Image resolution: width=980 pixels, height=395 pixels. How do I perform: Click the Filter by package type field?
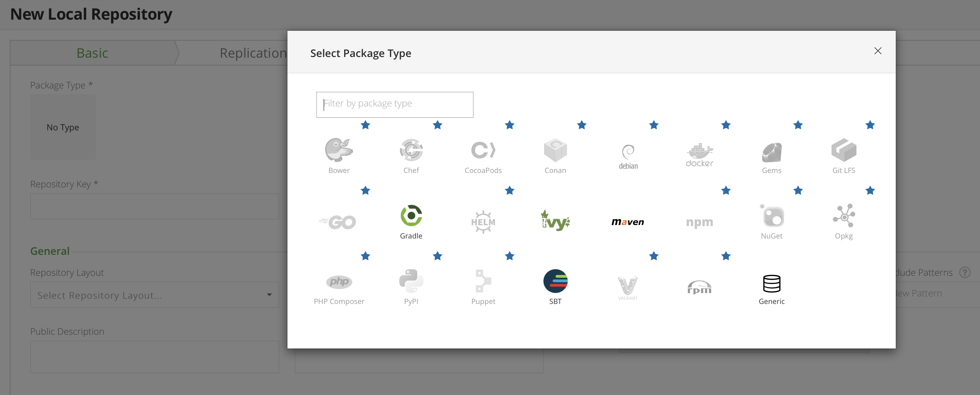[x=395, y=104]
